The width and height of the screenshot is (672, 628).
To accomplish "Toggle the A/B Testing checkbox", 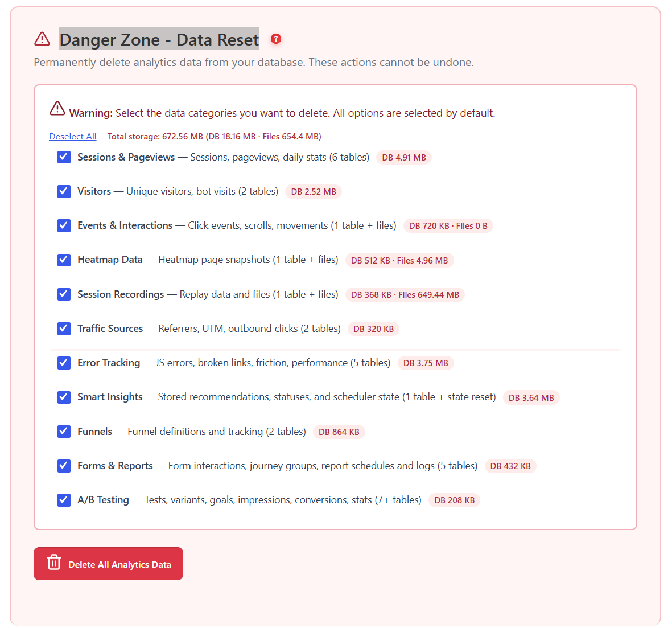I will tap(64, 500).
